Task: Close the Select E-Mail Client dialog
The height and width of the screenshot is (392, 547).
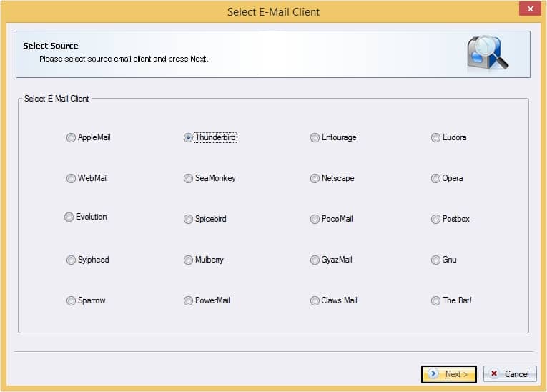Action: pos(530,9)
